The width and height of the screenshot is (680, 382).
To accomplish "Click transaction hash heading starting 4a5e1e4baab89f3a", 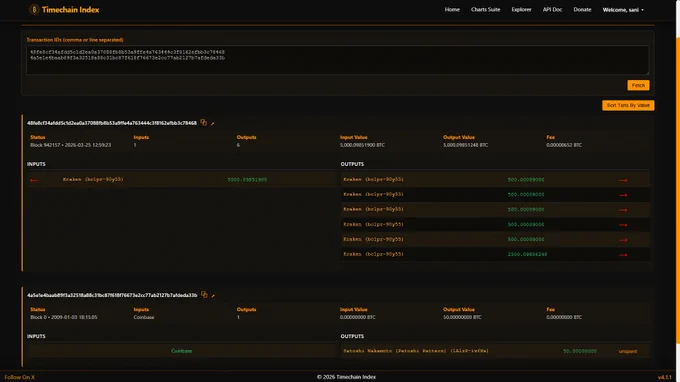I will (x=112, y=295).
